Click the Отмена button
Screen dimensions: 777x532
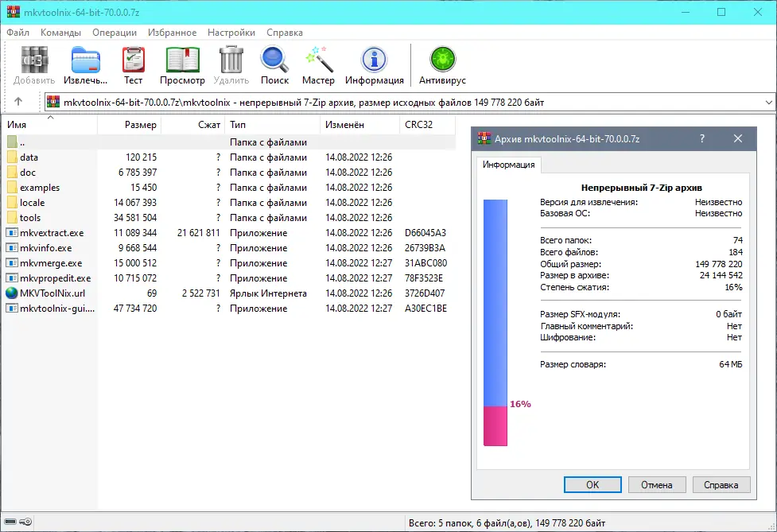pos(657,484)
